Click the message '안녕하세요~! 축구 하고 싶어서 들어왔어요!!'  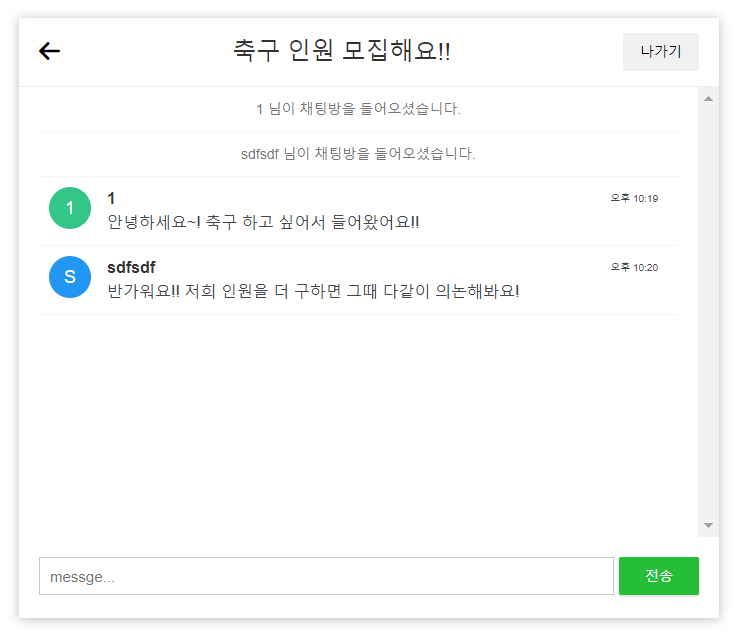tap(263, 222)
